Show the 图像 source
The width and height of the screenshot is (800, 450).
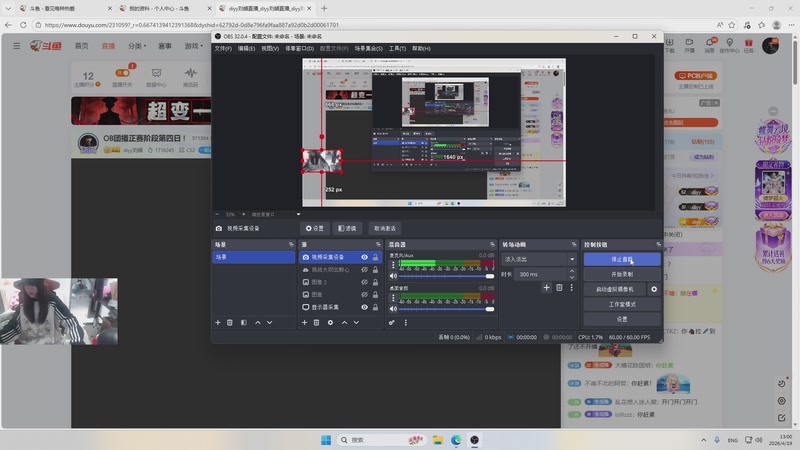(364, 294)
